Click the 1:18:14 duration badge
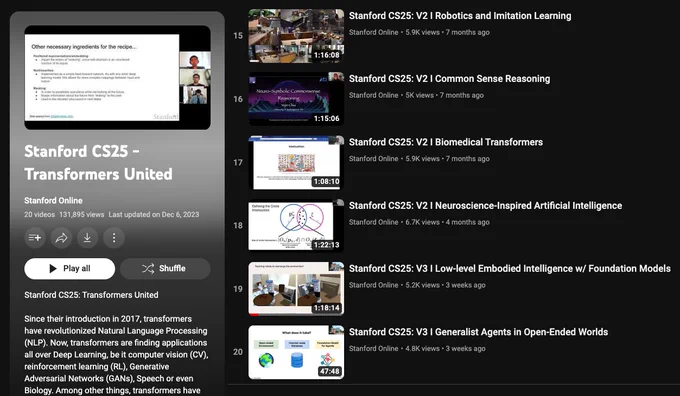The image size is (680, 396). click(327, 308)
